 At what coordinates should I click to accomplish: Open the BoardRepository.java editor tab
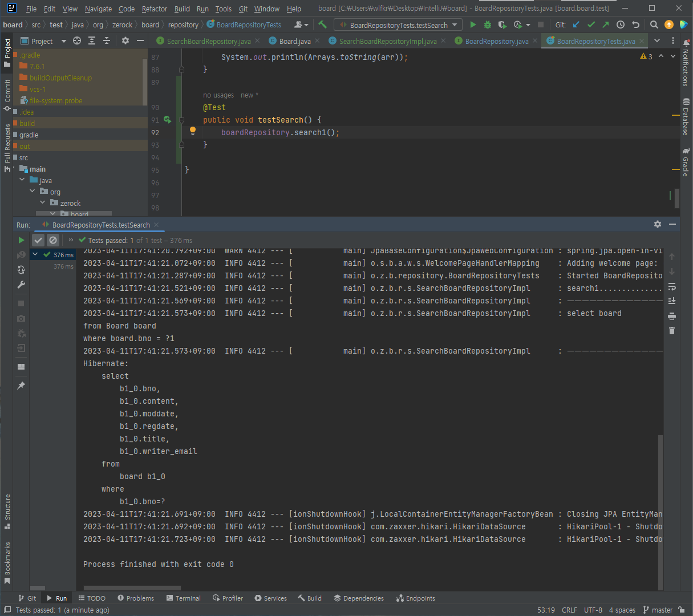pyautogui.click(x=497, y=41)
